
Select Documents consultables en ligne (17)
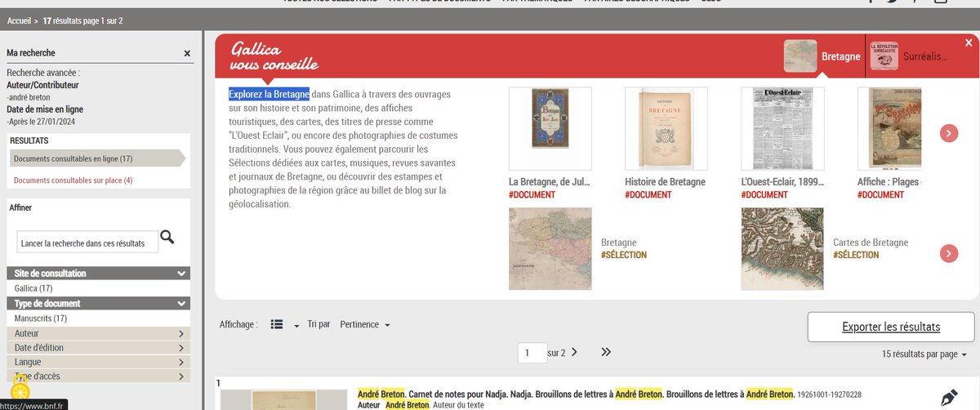pyautogui.click(x=96, y=158)
